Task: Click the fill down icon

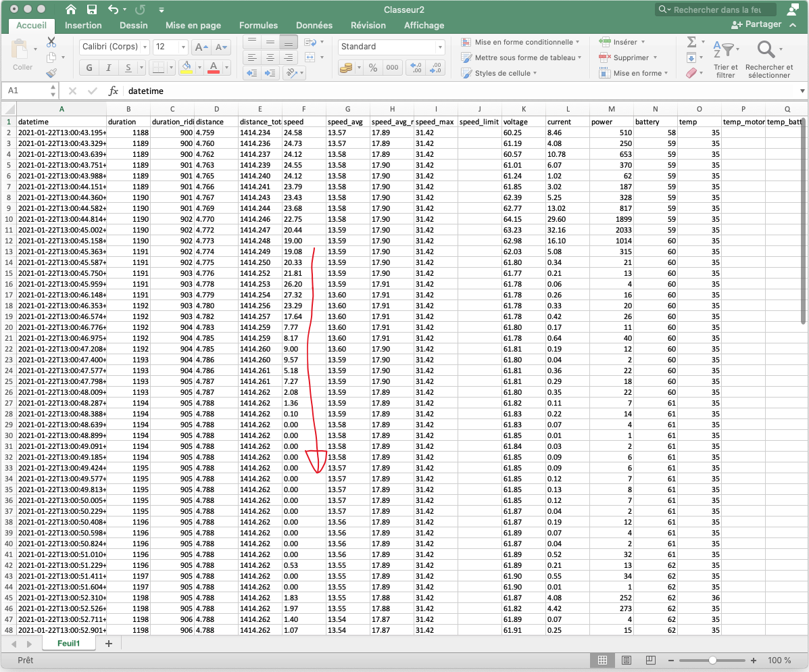Action: click(x=691, y=57)
